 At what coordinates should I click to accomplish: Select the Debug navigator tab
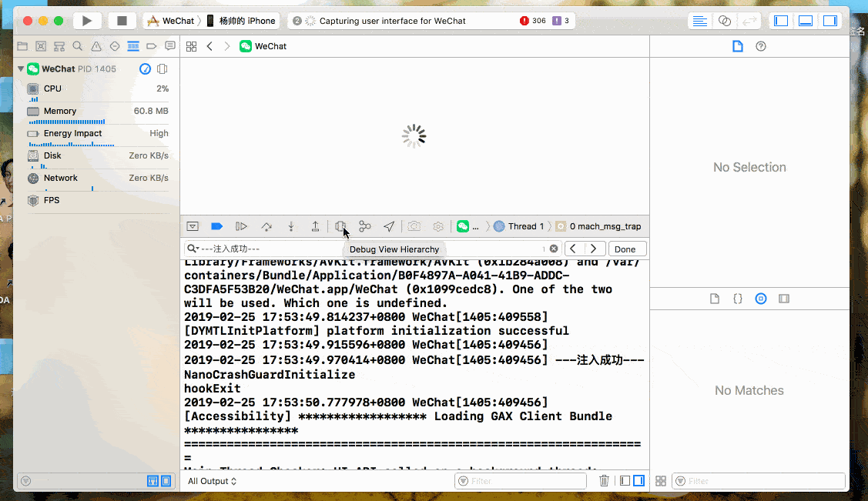[x=133, y=46]
